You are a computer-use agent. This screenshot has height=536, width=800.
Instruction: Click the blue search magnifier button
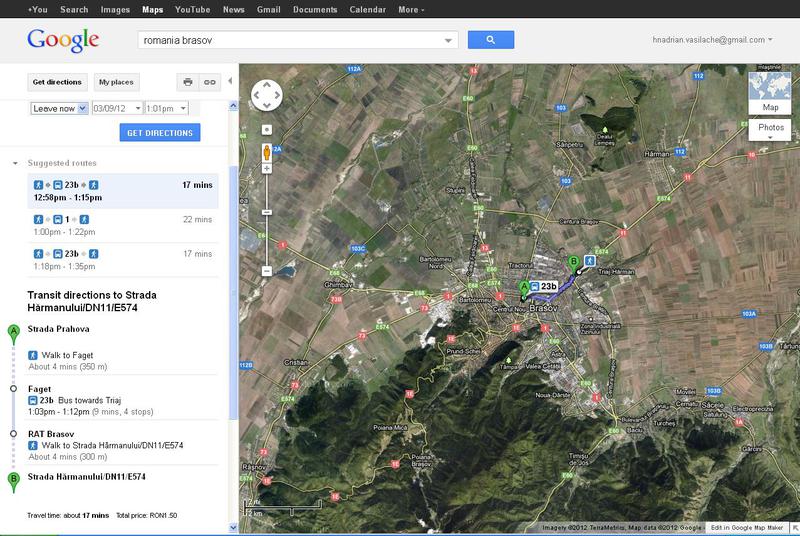pyautogui.click(x=490, y=40)
